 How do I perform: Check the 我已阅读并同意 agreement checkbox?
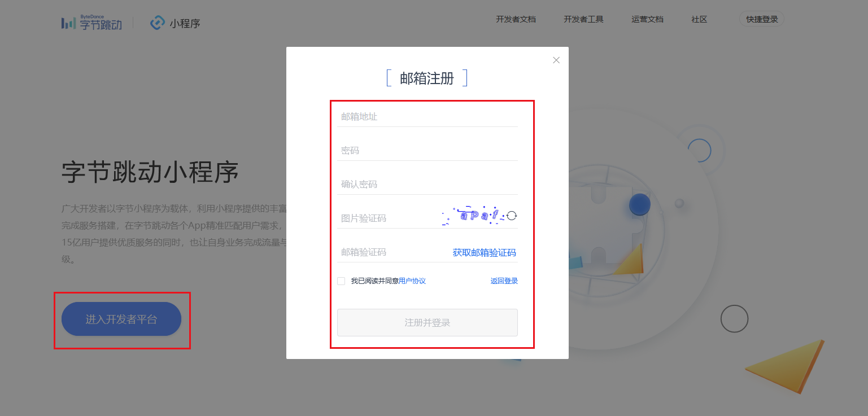click(x=341, y=281)
